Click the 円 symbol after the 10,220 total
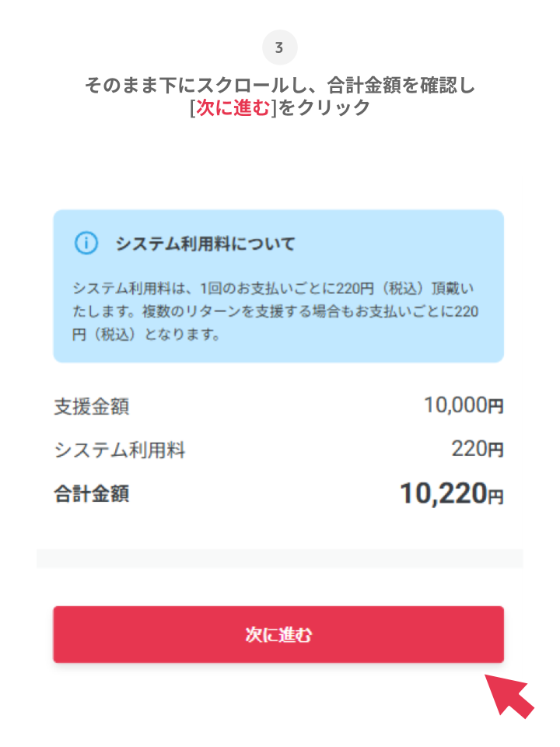 point(495,496)
